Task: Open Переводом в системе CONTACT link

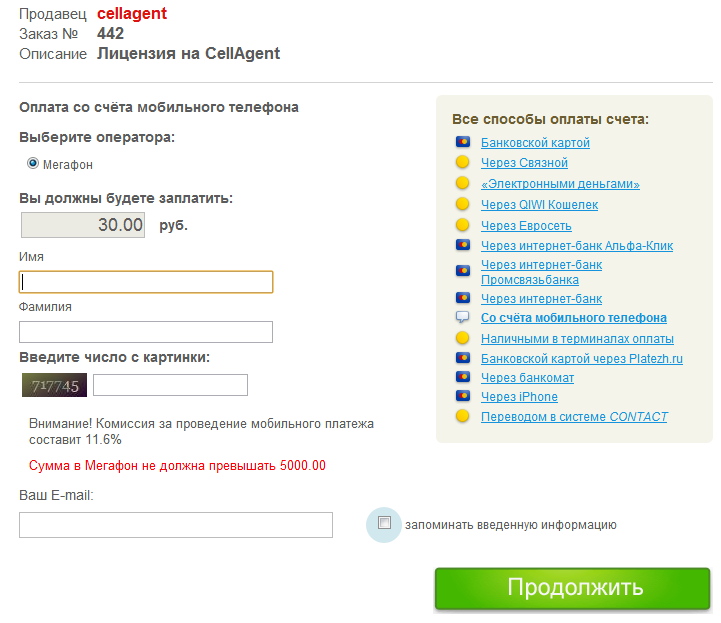Action: [x=574, y=417]
